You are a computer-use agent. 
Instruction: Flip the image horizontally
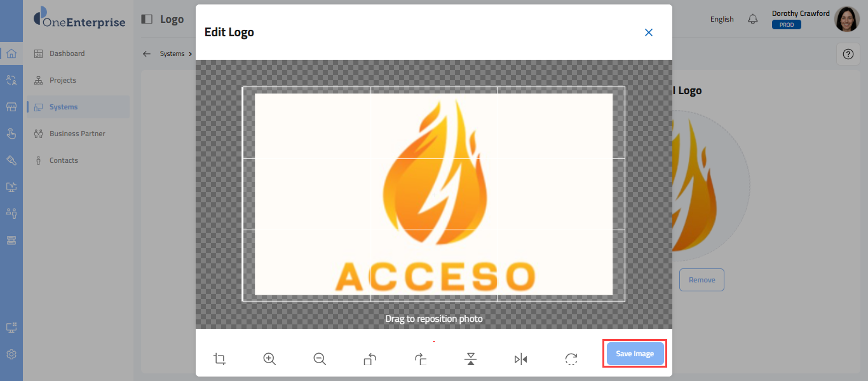pos(520,359)
